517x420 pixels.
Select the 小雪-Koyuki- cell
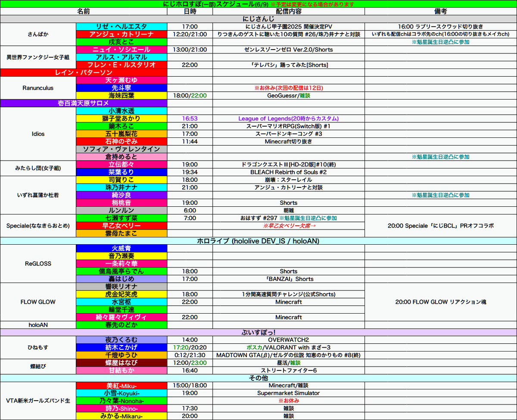pos(121,394)
